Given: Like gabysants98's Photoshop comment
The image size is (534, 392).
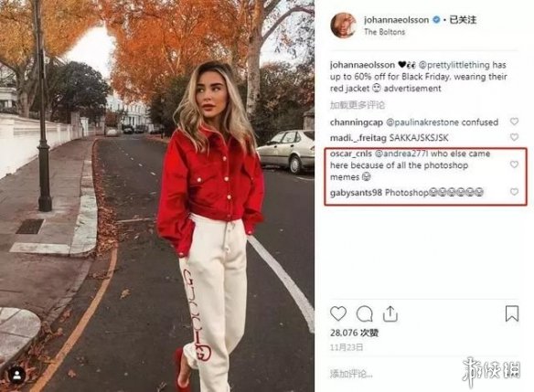Looking at the screenshot, I should [x=514, y=192].
